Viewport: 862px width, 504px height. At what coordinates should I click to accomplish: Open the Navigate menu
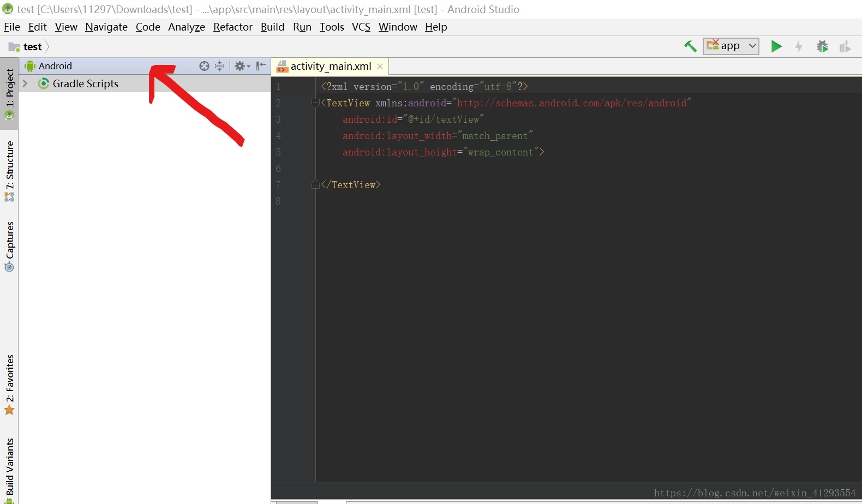(106, 27)
